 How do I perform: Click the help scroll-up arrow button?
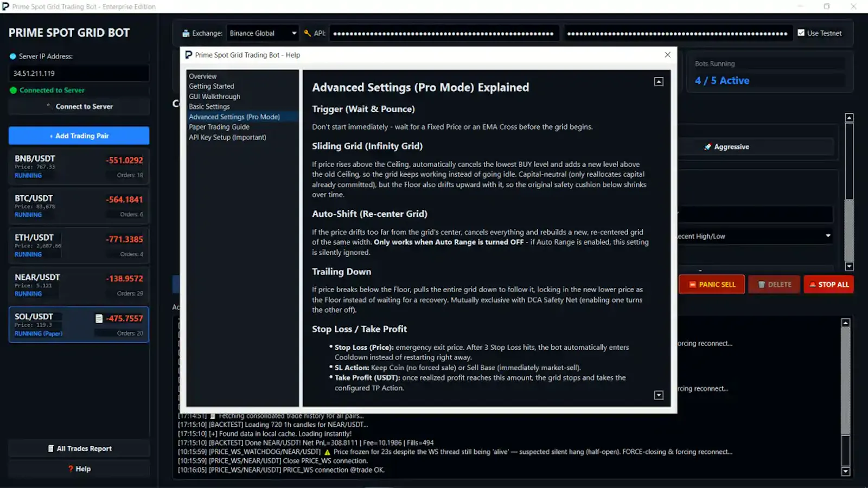tap(659, 82)
